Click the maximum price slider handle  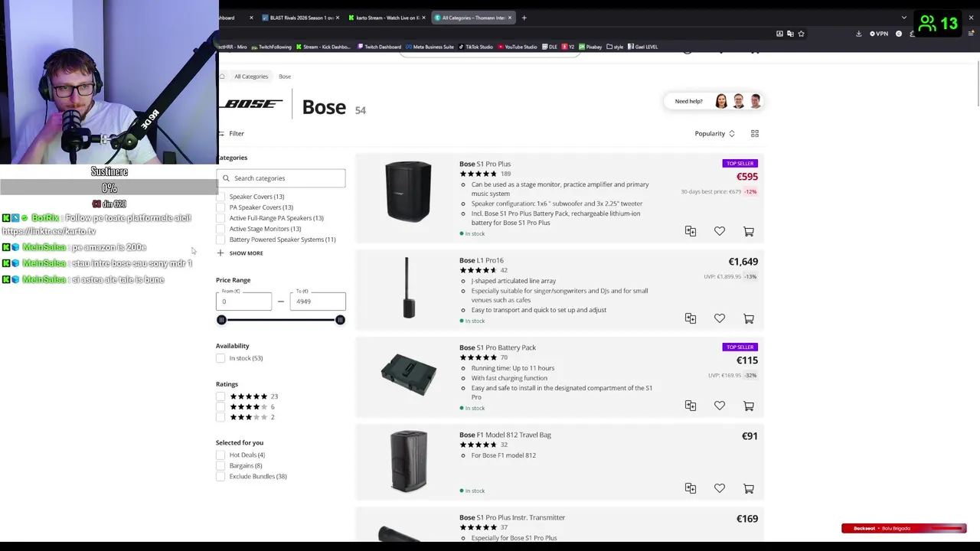click(x=340, y=320)
